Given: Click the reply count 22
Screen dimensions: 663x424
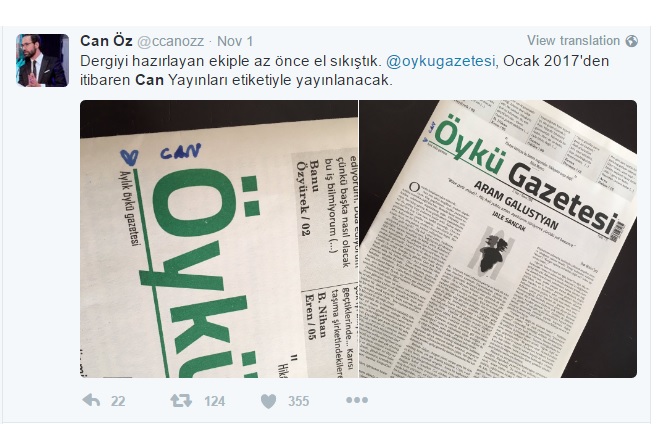Looking at the screenshot, I should [118, 401].
